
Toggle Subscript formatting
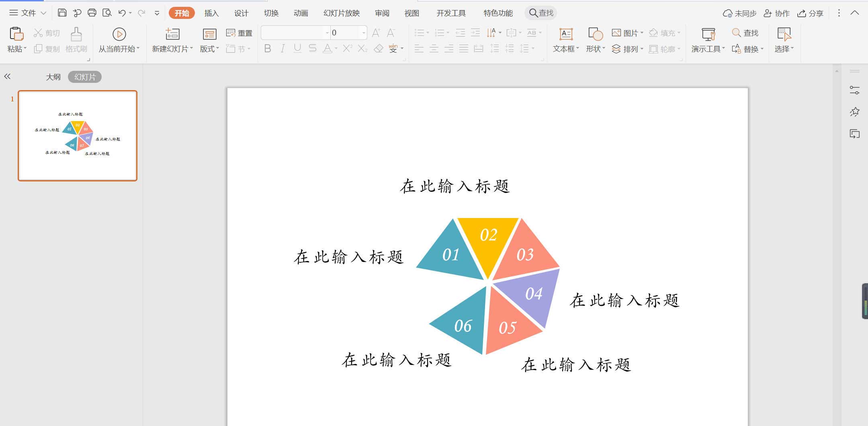coord(362,49)
